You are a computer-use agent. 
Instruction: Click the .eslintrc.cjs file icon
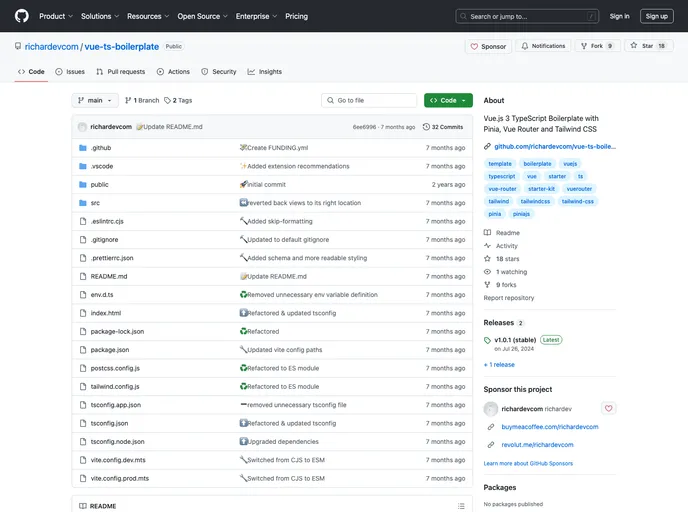tap(82, 222)
